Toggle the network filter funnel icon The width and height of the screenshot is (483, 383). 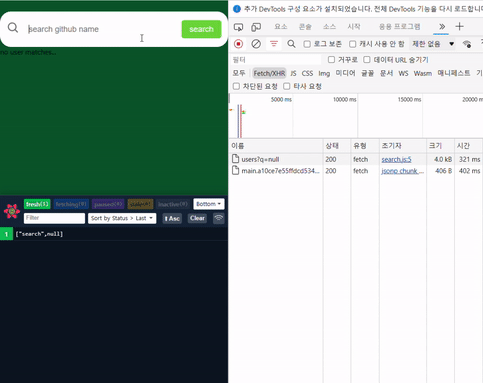(274, 44)
